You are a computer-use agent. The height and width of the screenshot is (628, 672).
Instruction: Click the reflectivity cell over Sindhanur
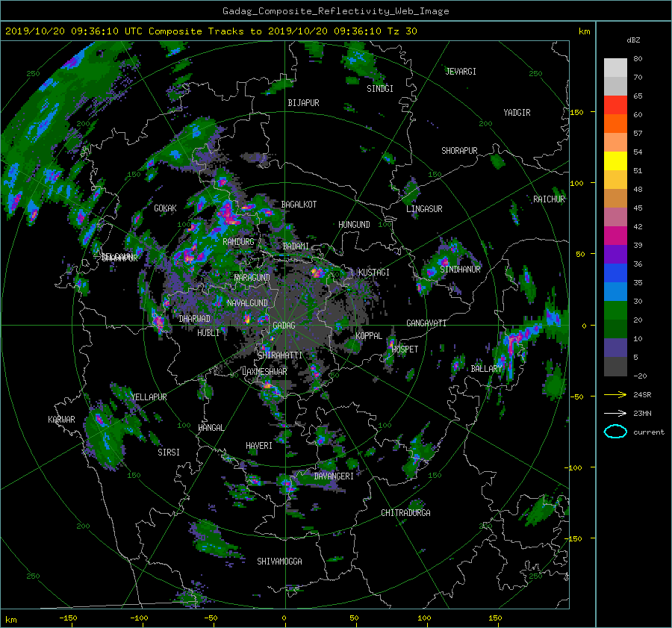444,261
